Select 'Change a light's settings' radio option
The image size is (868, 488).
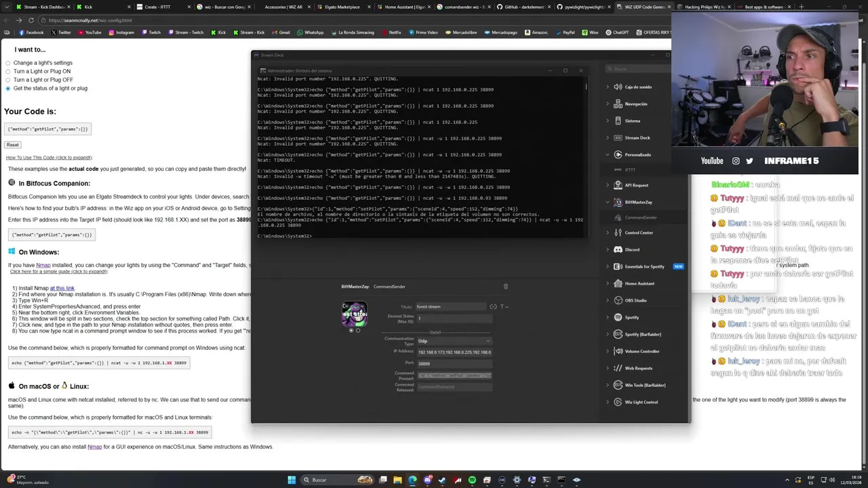[x=8, y=63]
